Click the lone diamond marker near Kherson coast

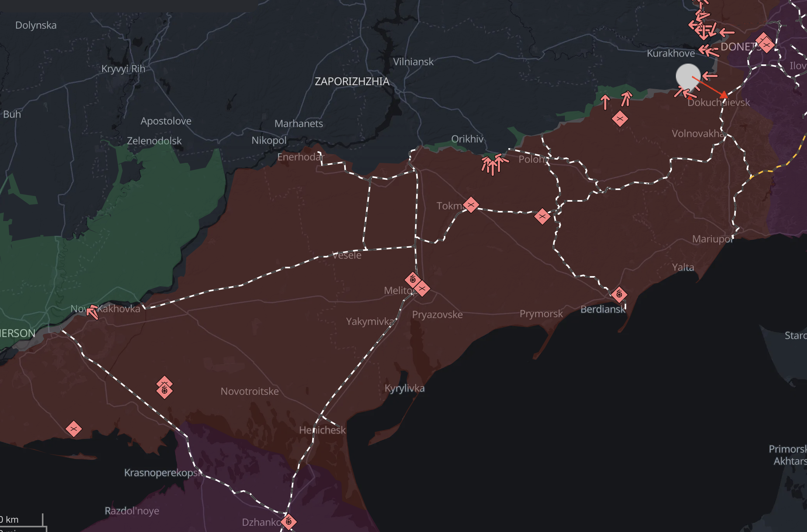[x=73, y=429]
